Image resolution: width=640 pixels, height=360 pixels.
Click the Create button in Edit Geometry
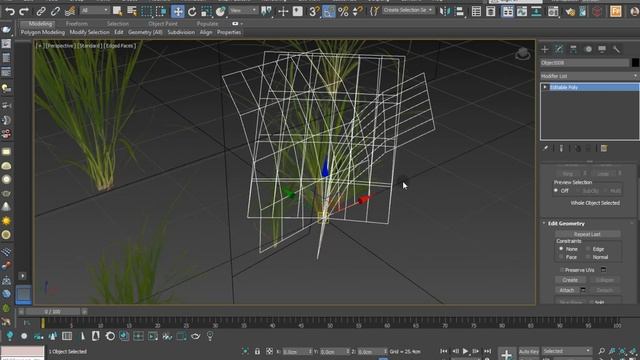click(x=570, y=280)
